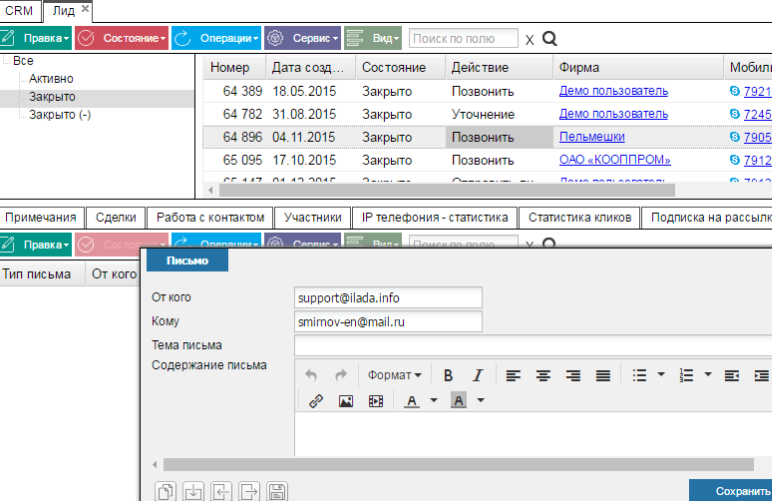Align the letter text right
The width and height of the screenshot is (772, 501).
[x=573, y=376]
